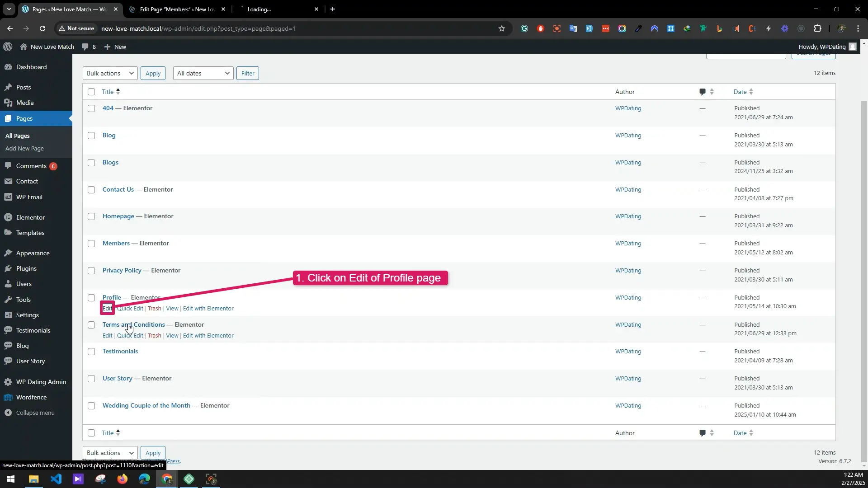Check the Privacy Policy page checkbox
The image size is (868, 488).
pyautogui.click(x=91, y=271)
